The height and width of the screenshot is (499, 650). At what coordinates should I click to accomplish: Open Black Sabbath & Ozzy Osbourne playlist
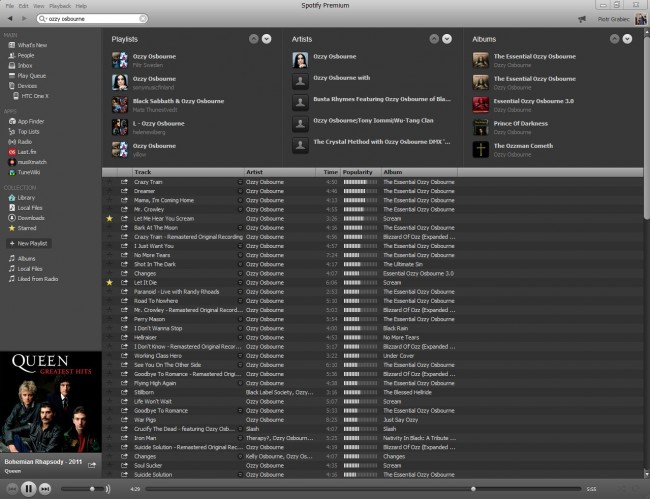178,101
